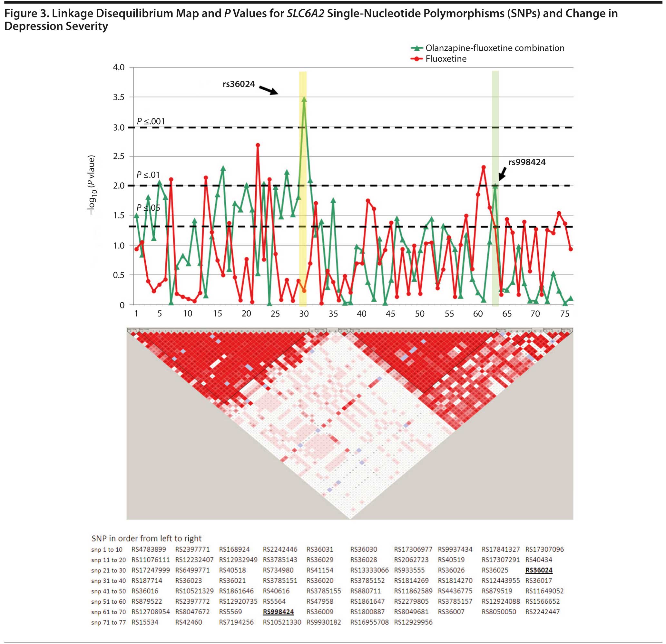This screenshot has height=644, width=666.
Task: Click the green peak marker at SNP 30
Action: click(304, 100)
